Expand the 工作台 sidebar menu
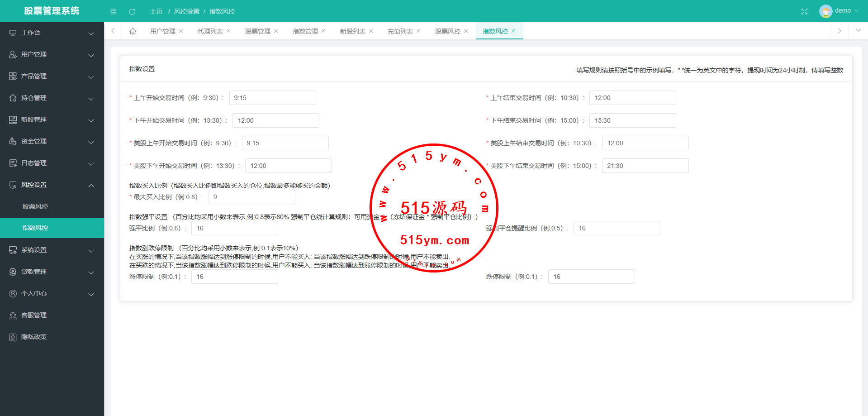The height and width of the screenshot is (416, 868). coord(52,33)
